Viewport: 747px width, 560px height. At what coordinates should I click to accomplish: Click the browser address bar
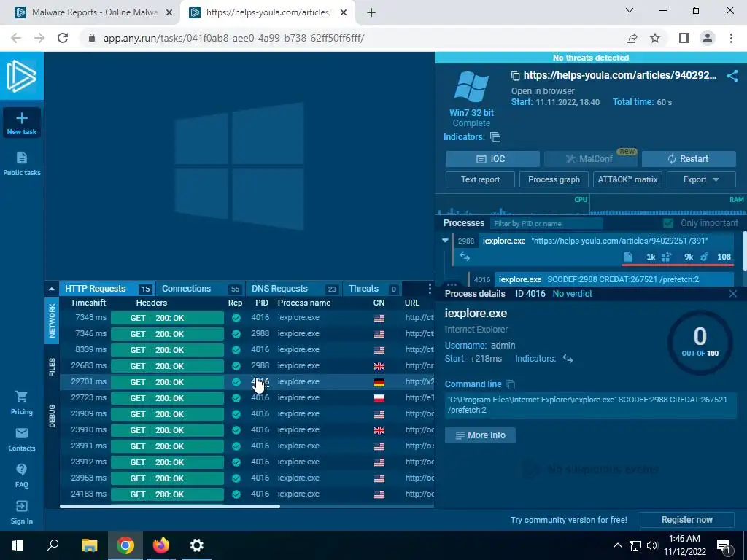click(352, 38)
